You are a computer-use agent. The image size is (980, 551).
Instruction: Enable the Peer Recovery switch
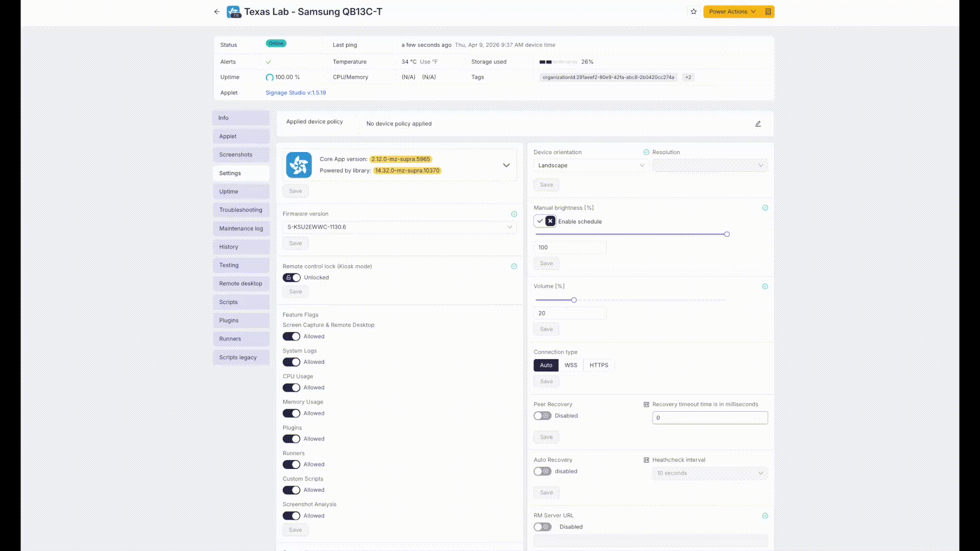point(543,416)
